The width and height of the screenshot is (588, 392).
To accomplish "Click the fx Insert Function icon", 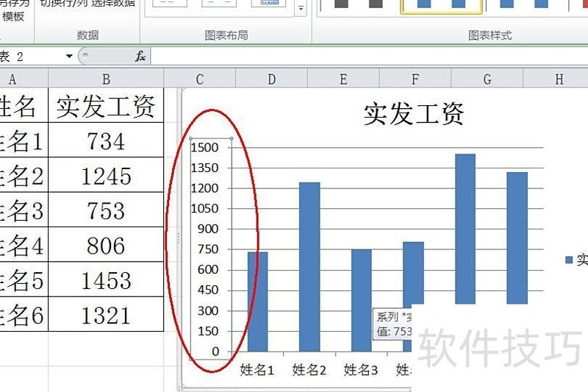I will click(x=140, y=57).
